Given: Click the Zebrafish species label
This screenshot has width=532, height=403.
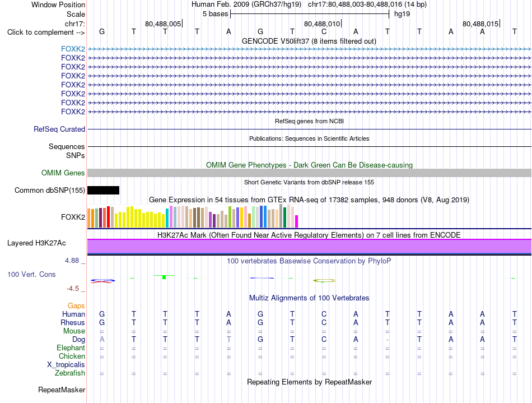Looking at the screenshot, I should pos(69,373).
